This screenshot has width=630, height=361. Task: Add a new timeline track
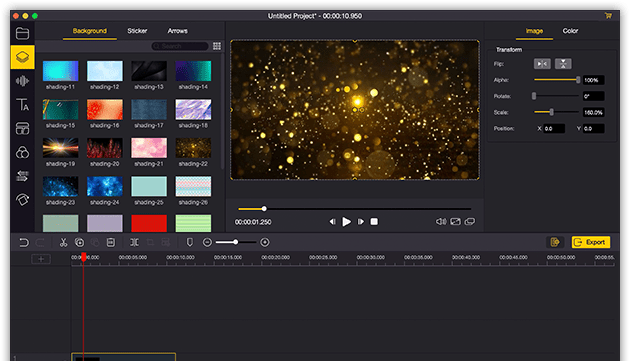(41, 259)
